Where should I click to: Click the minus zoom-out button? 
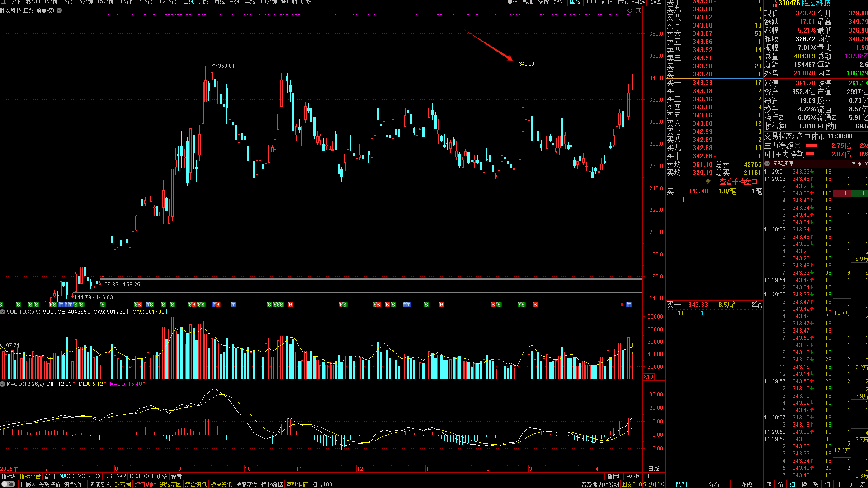coord(659,476)
